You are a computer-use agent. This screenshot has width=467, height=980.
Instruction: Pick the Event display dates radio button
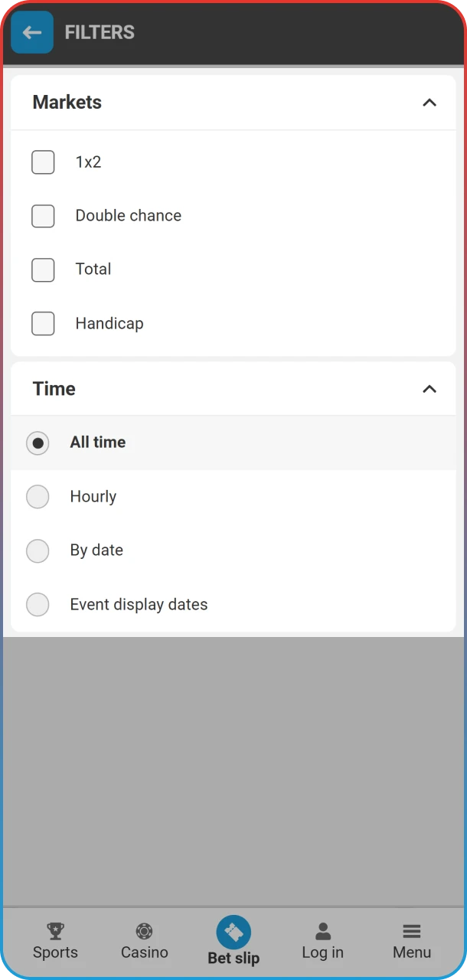pyautogui.click(x=38, y=605)
